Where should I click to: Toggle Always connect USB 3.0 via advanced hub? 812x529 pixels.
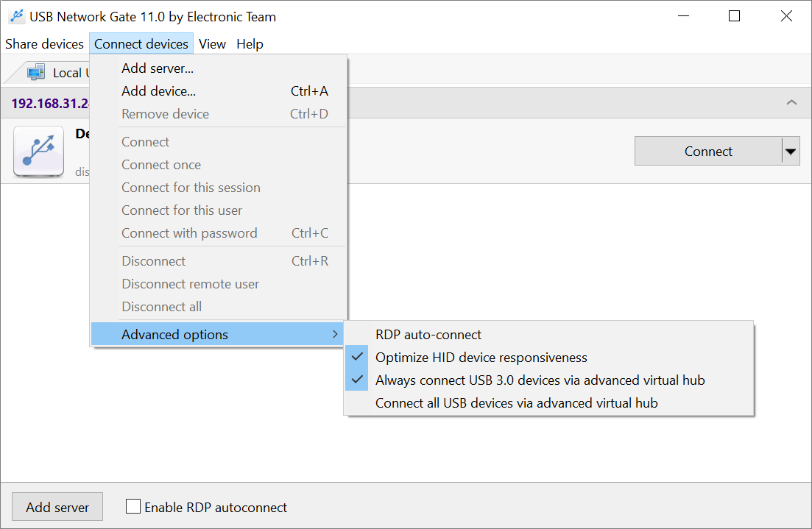(548, 380)
